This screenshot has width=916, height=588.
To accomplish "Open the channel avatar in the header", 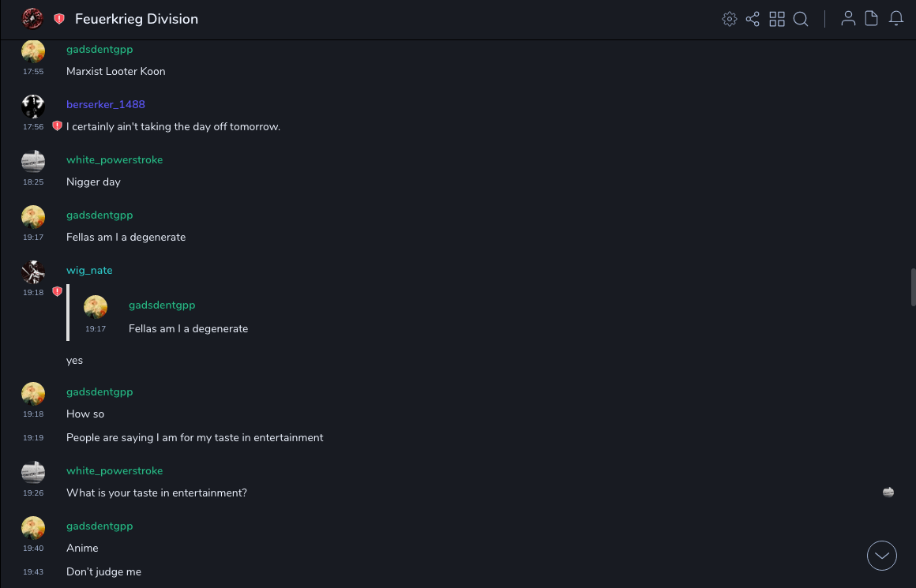I will tap(32, 19).
